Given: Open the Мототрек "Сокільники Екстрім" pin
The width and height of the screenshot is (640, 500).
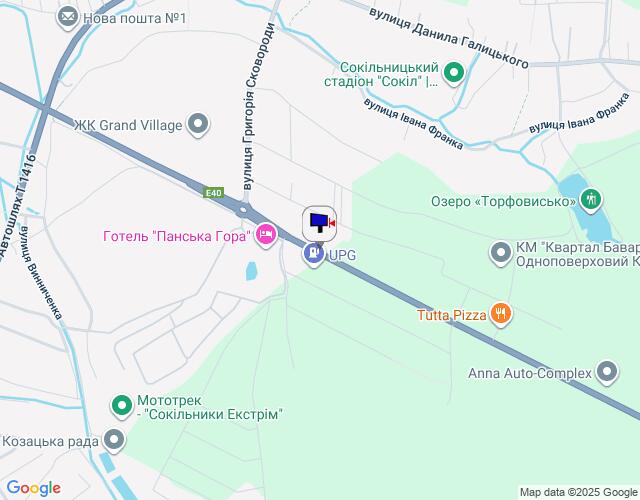Looking at the screenshot, I should [x=122, y=407].
